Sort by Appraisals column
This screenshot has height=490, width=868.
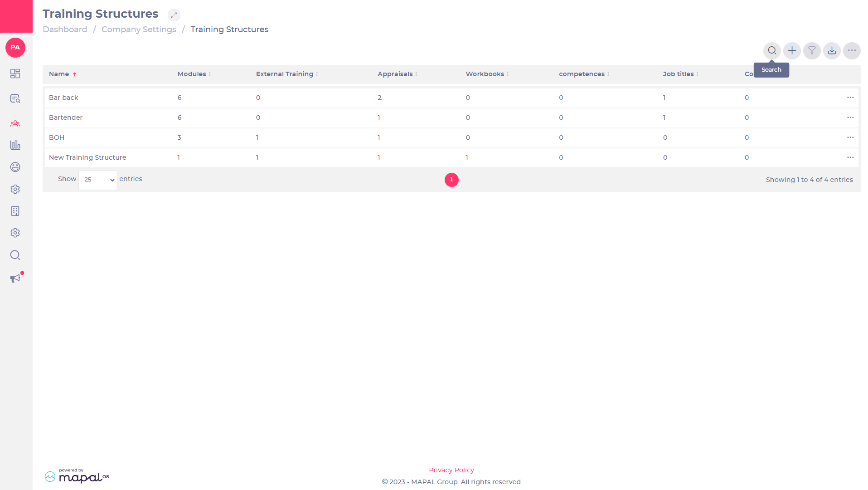pos(398,74)
